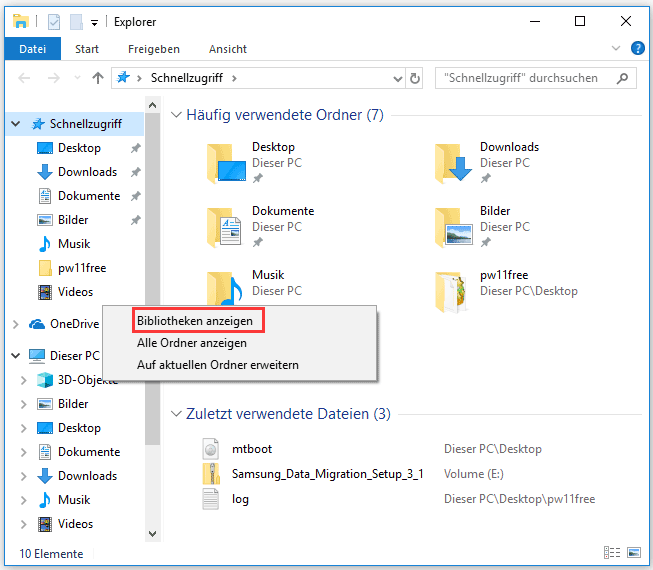Screen dimensions: 653x570
Task: Choose Alle Ordner anzeigen from context menu
Action: tap(192, 343)
